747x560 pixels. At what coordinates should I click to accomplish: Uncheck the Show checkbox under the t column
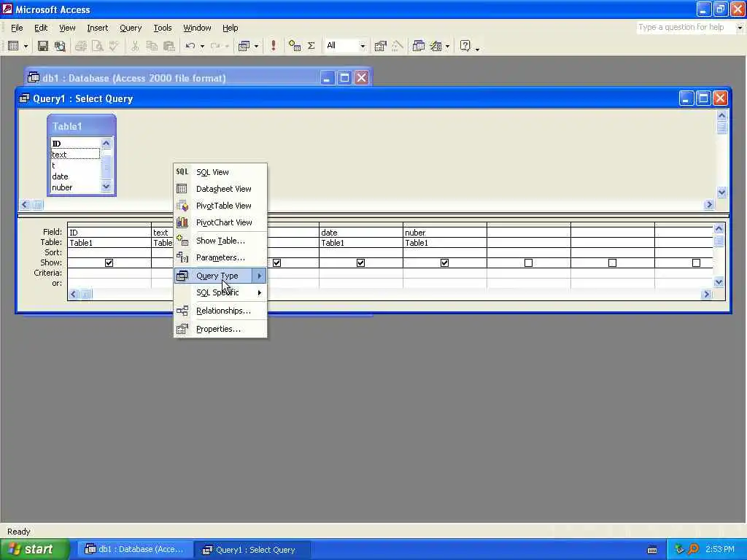[276, 262]
